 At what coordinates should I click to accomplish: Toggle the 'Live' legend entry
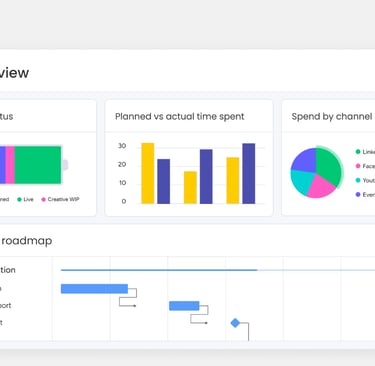tap(25, 199)
